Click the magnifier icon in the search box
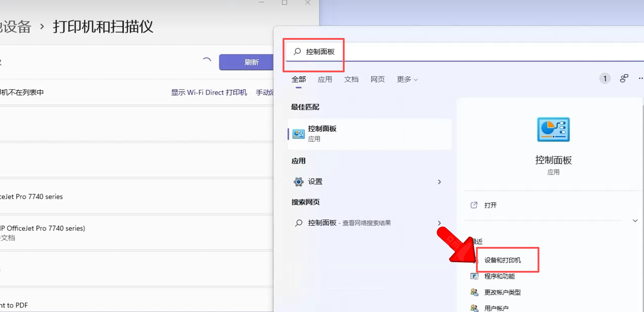 pos(297,52)
